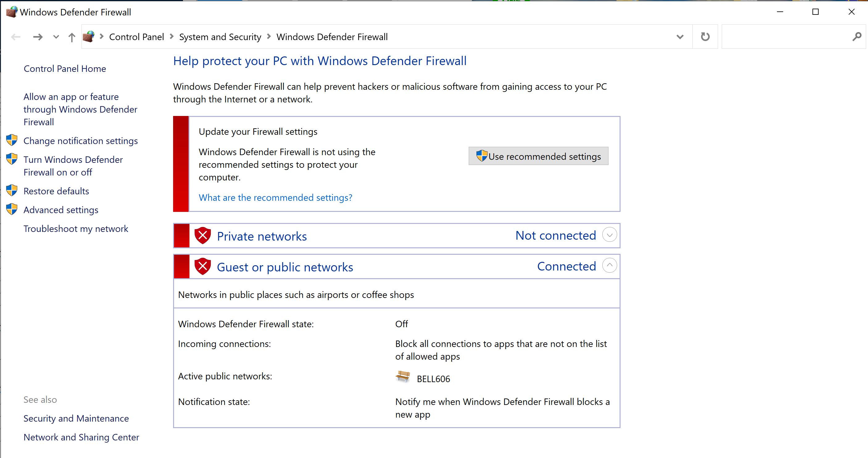Go up one level with the up arrow
868x458 pixels.
(72, 37)
